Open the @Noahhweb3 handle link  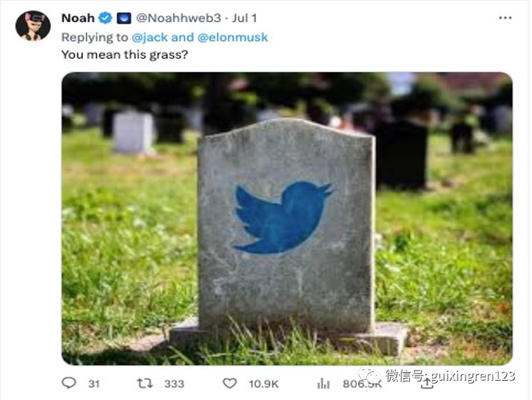tap(176, 18)
